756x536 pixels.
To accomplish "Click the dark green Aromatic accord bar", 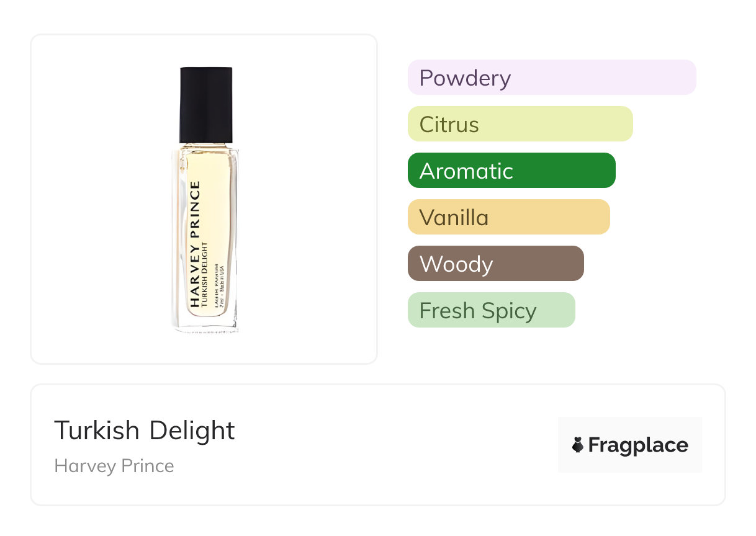I will click(x=511, y=171).
